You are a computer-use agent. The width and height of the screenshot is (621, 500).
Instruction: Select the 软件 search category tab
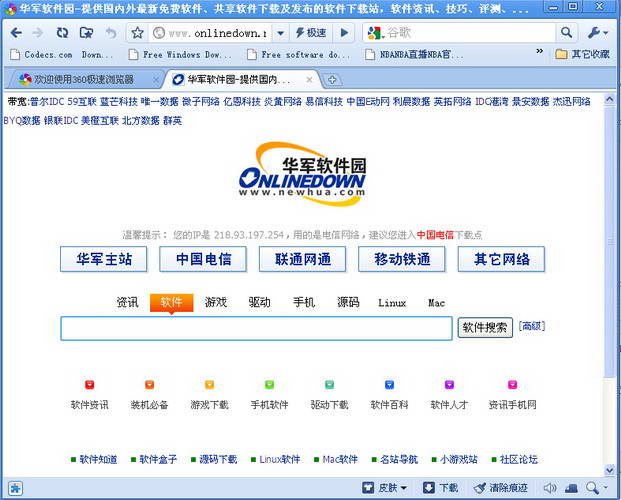click(171, 303)
